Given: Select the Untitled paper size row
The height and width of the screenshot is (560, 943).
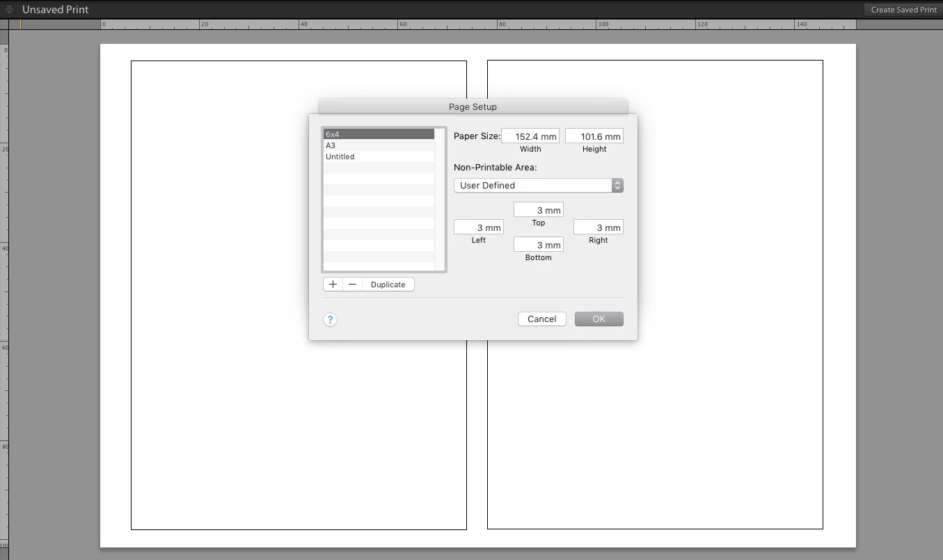Looking at the screenshot, I should pos(379,157).
